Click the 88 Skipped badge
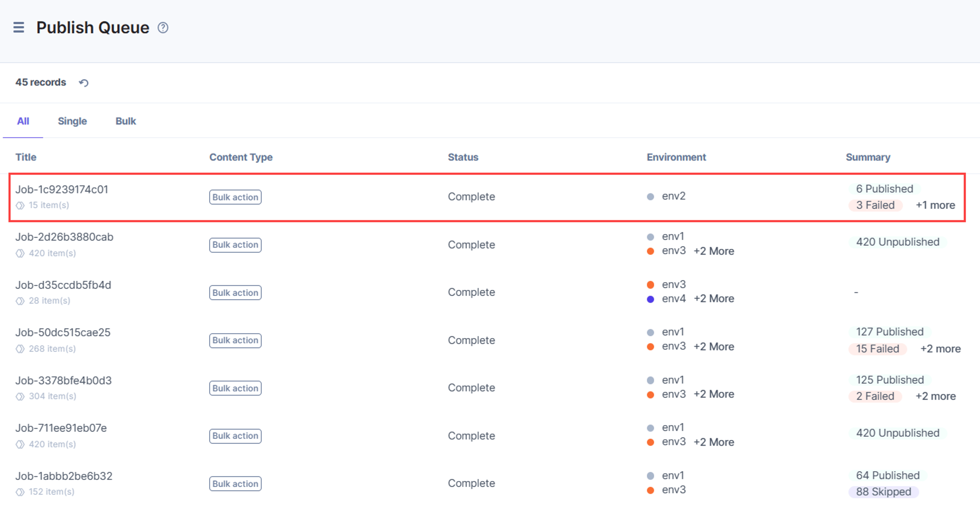 coord(884,492)
